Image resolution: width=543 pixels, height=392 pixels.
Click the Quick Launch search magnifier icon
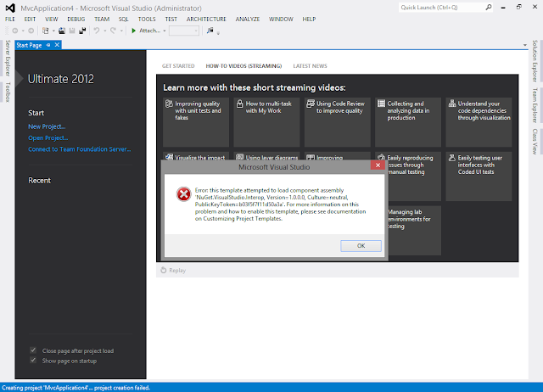(x=489, y=7)
